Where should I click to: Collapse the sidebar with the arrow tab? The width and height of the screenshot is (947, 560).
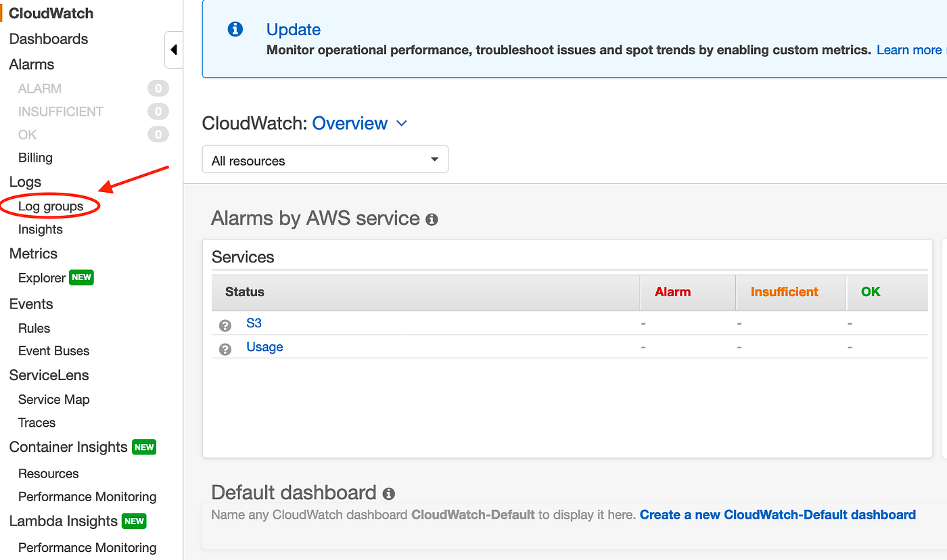(x=174, y=50)
